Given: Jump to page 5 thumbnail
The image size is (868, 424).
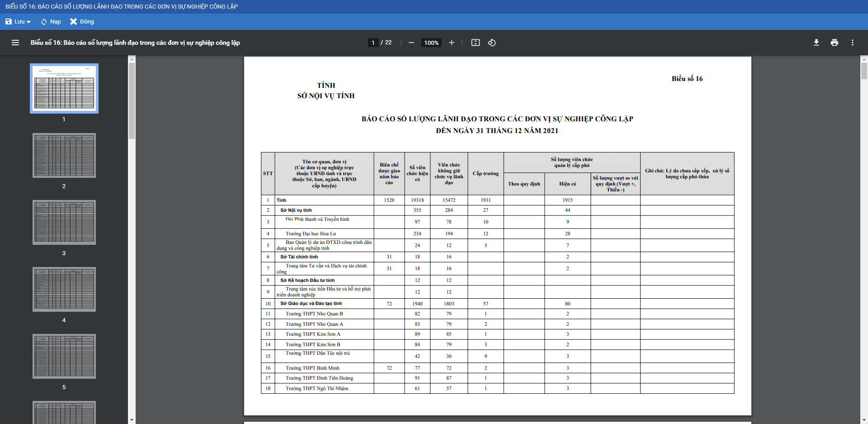Looking at the screenshot, I should pos(64,356).
